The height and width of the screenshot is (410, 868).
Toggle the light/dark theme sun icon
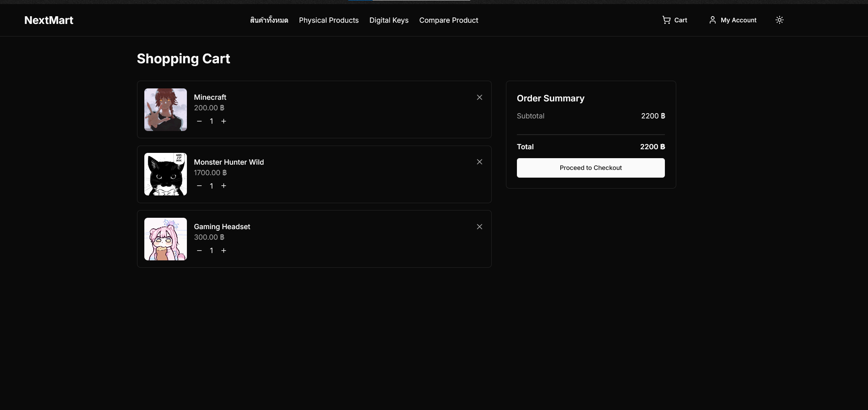pyautogui.click(x=779, y=20)
